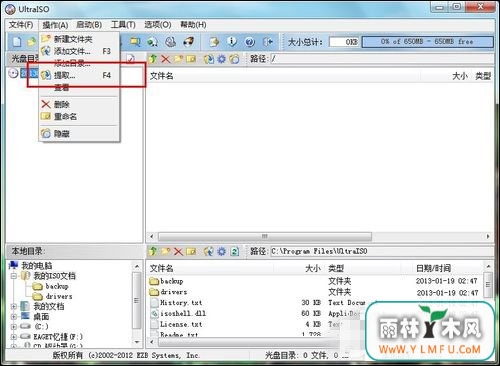500x366 pixels.
Task: Open the 工具(T) menu
Action: 123,25
